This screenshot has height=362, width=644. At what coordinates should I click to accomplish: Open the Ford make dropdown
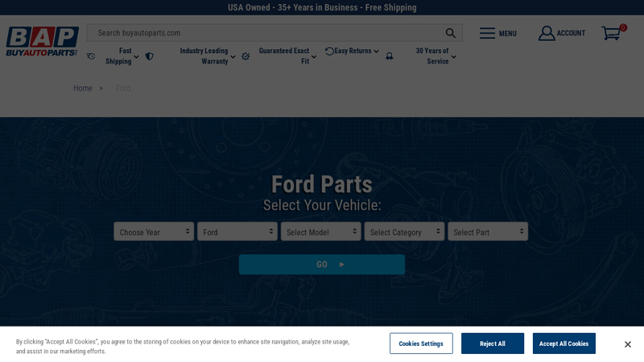tap(237, 232)
